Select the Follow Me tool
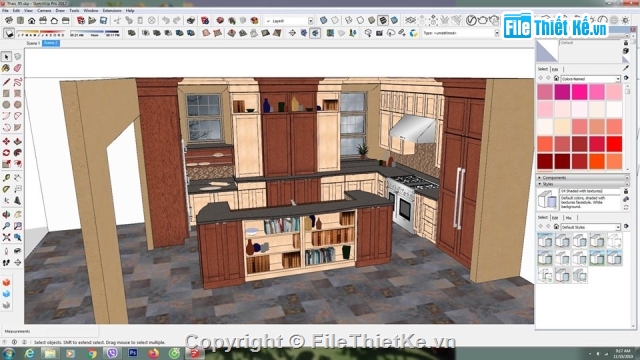Screen dimensions: 640x360 (x=17, y=153)
